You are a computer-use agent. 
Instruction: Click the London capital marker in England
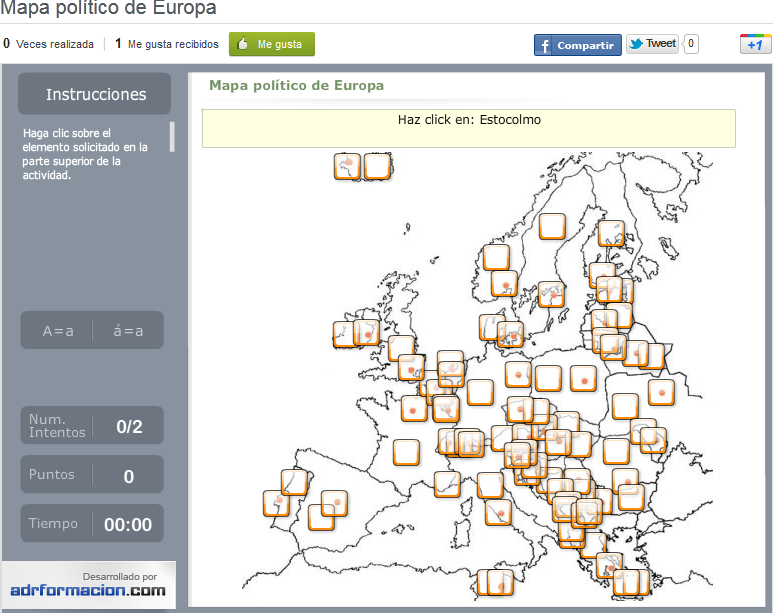point(411,367)
